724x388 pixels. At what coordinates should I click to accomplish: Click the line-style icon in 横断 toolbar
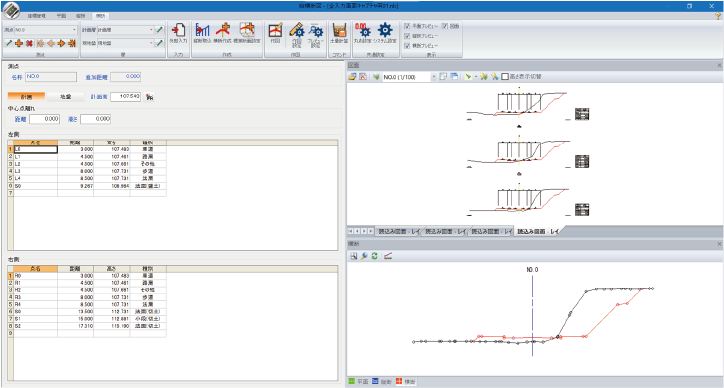click(x=388, y=256)
